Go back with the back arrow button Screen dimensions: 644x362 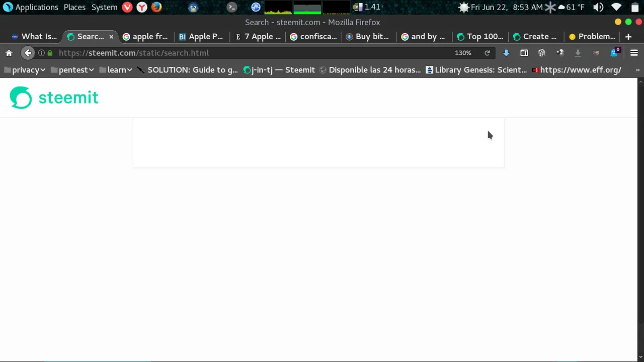click(28, 53)
